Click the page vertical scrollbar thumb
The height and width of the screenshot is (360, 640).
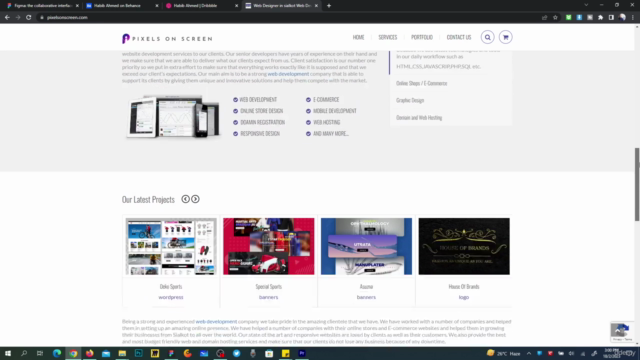pos(637,184)
